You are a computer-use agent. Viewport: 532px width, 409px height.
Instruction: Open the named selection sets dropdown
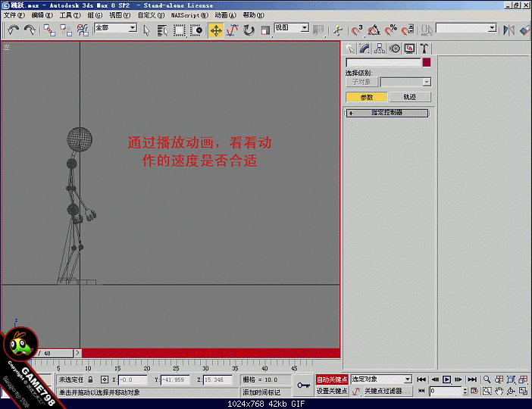point(493,28)
